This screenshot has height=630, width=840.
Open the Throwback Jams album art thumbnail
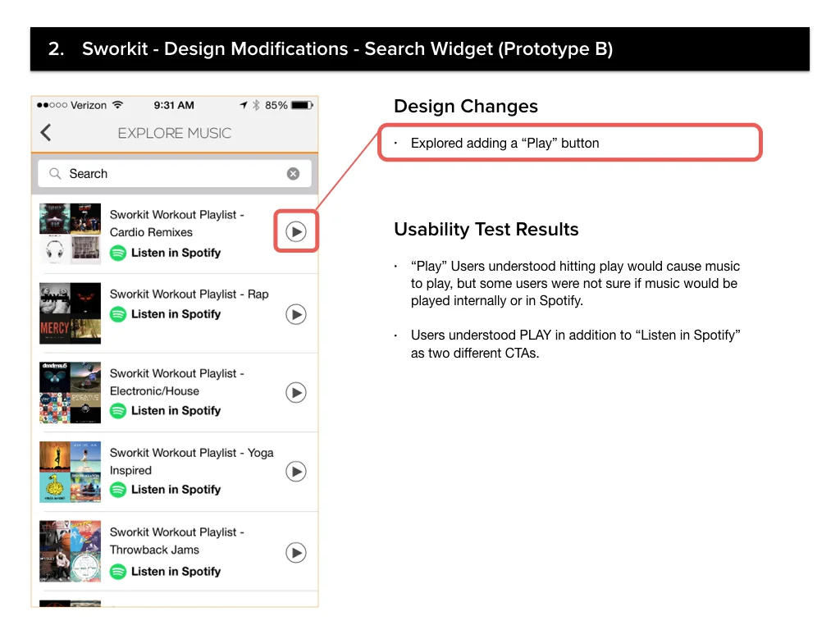pos(71,550)
